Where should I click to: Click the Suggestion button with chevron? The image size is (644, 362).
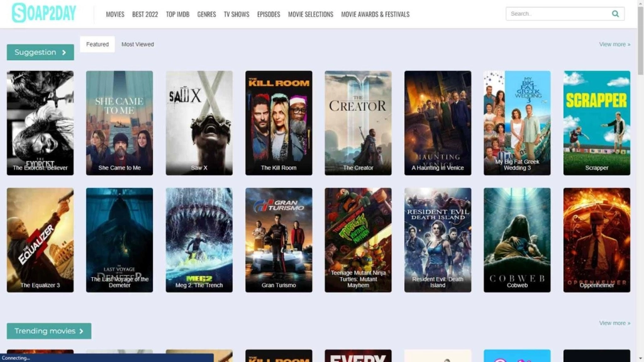tap(40, 53)
